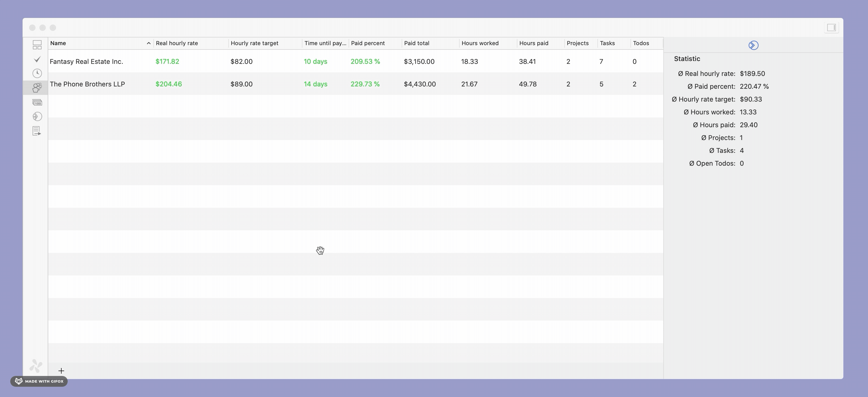The width and height of the screenshot is (868, 397).
Task: Open the pie chart statistics view
Action: pos(37,117)
